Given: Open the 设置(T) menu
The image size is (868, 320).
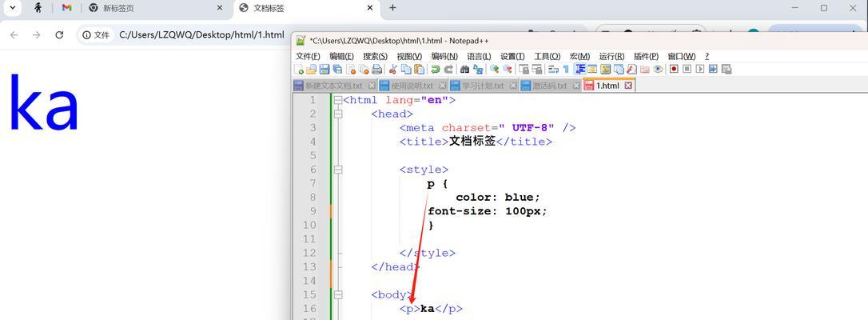Looking at the screenshot, I should point(512,57).
